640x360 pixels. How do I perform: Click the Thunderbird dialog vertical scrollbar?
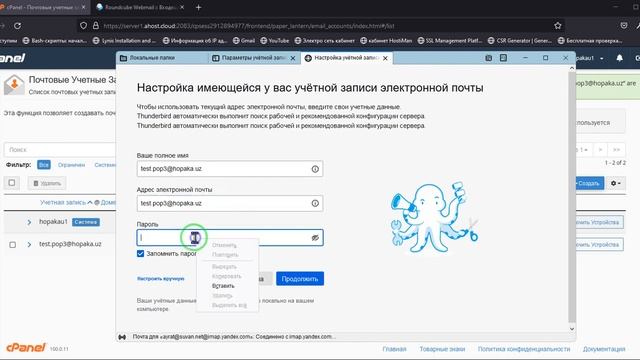click(572, 196)
